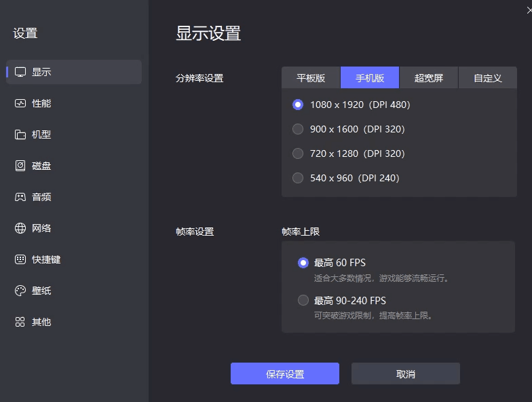Open the 网络 network settings icon
The height and width of the screenshot is (402, 532).
pyautogui.click(x=20, y=228)
